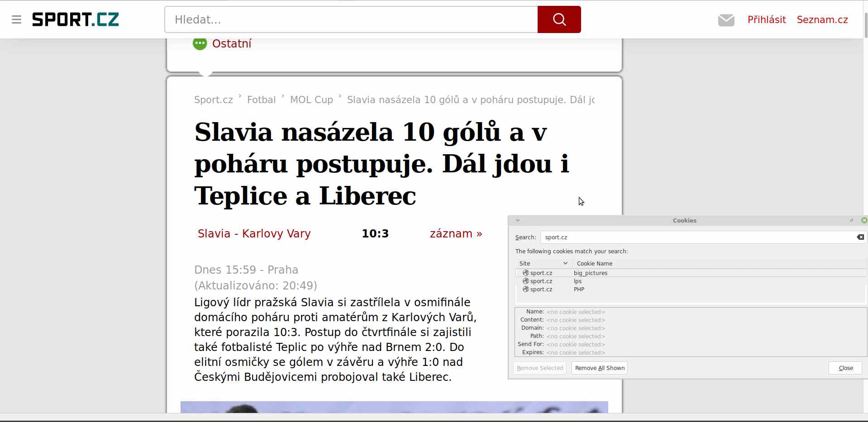Open the hamburger menu beside the Sport.cz logo
Image resolution: width=868 pixels, height=422 pixels.
click(x=17, y=19)
